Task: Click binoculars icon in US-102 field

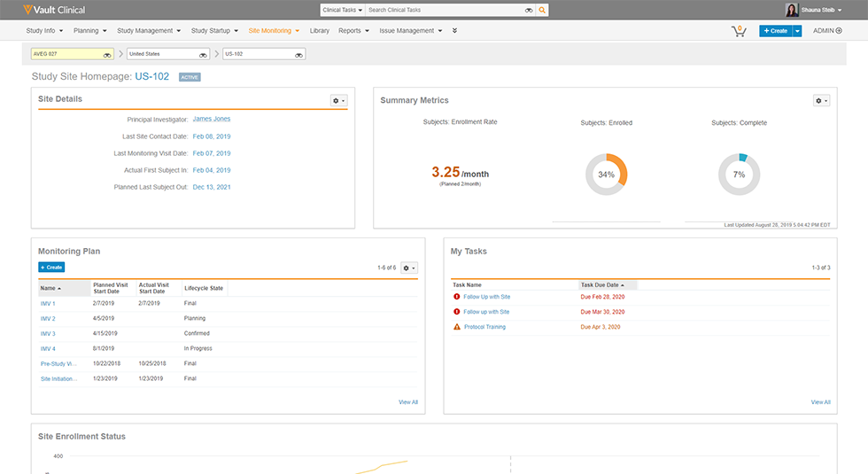Action: click(299, 54)
